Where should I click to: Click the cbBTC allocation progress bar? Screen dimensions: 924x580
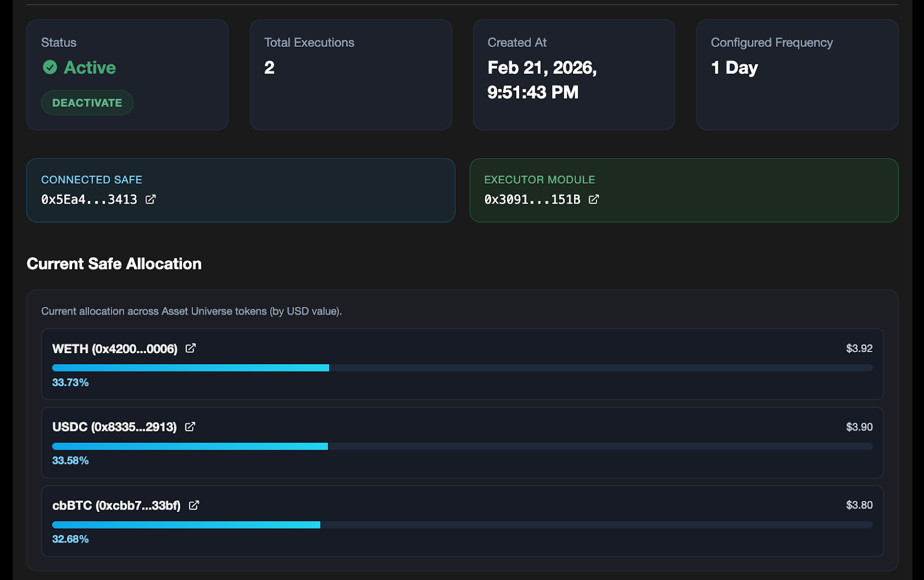point(461,525)
